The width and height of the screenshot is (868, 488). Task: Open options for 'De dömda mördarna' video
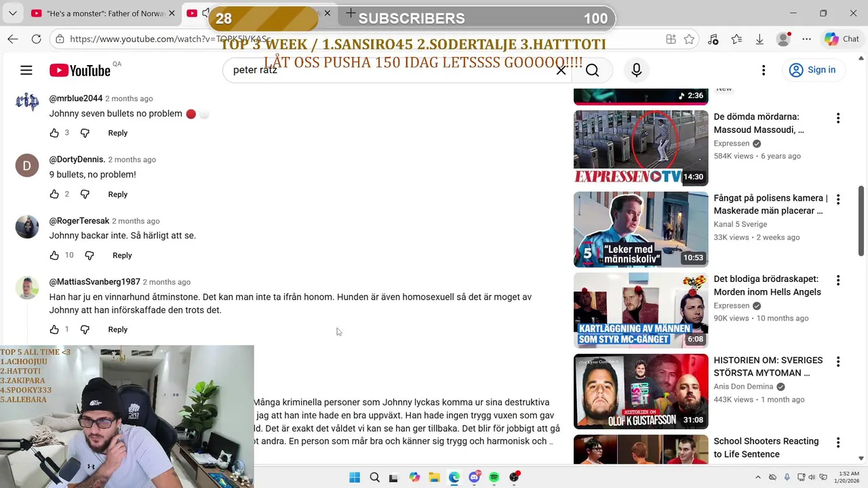838,118
